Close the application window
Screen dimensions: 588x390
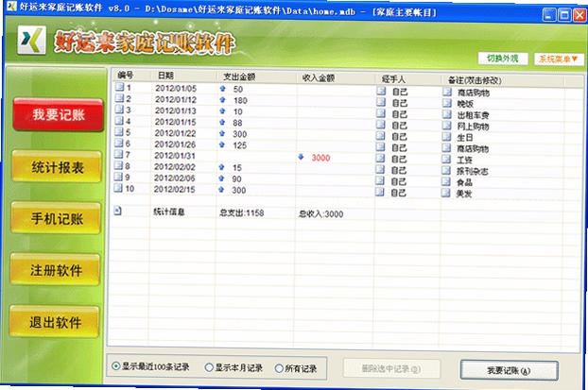pos(579,15)
